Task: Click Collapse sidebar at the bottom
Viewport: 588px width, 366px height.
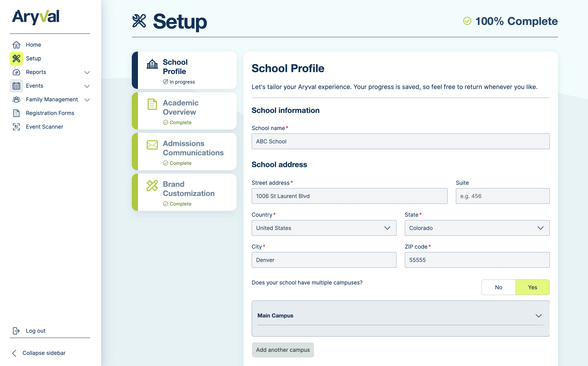Action: click(44, 353)
